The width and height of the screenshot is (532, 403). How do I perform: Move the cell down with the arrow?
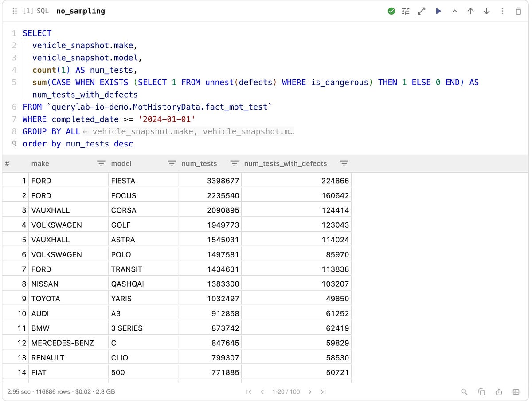coord(487,11)
